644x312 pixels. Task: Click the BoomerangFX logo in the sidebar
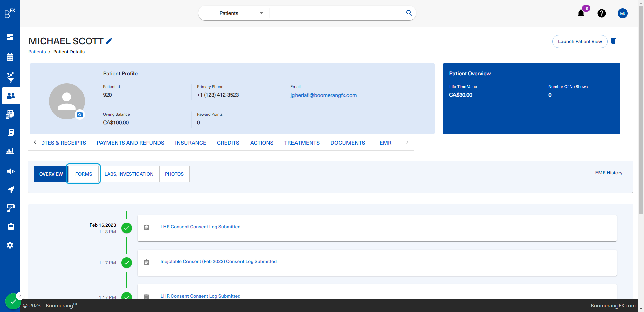pos(10,13)
